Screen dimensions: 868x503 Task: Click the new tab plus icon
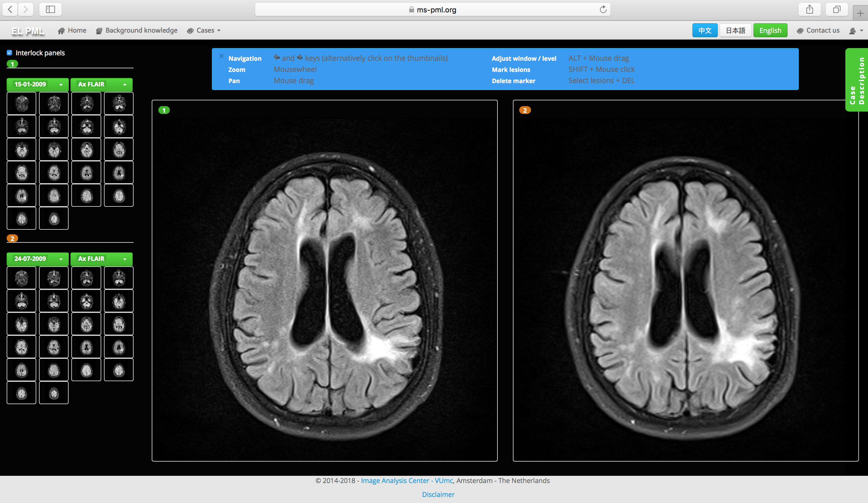coord(860,13)
